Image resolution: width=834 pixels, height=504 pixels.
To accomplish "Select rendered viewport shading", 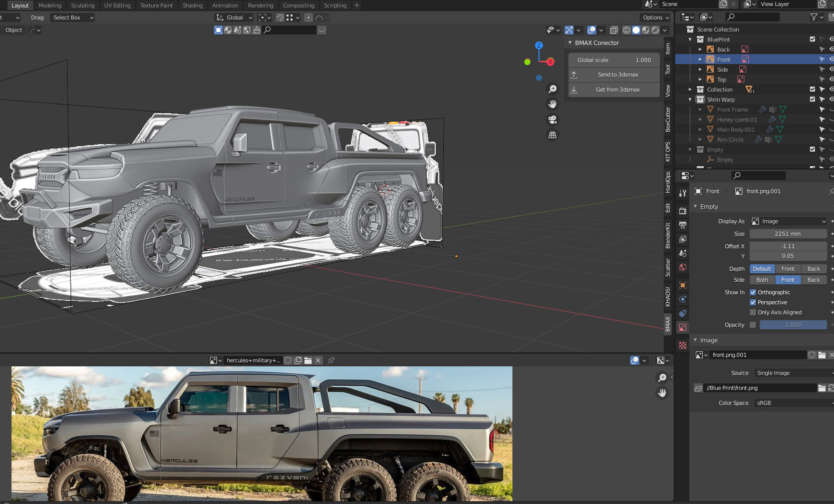I will pos(655,30).
